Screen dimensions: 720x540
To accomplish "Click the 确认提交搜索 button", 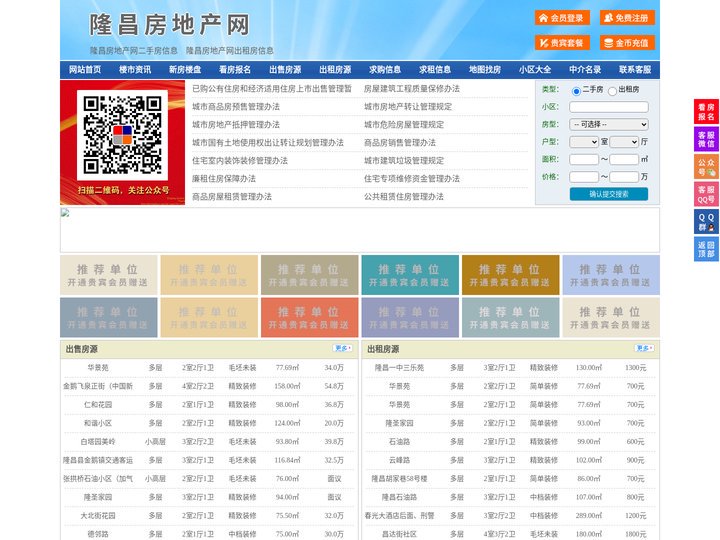I will pos(609,194).
